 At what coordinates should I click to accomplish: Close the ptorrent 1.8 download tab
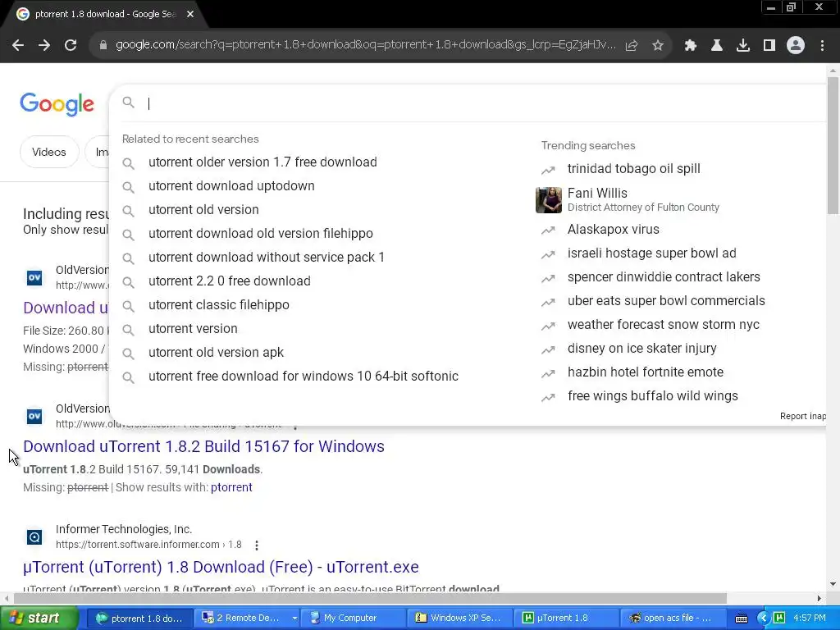[x=190, y=15]
